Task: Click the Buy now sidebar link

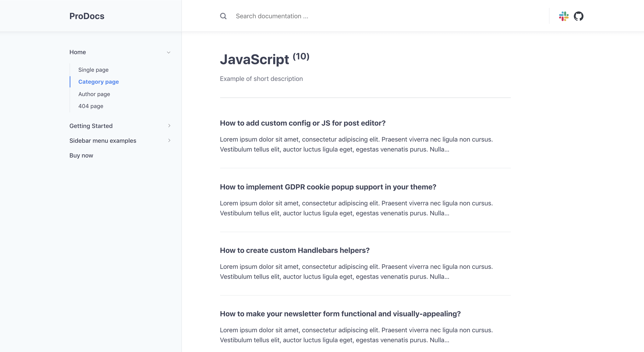Action: pos(81,155)
